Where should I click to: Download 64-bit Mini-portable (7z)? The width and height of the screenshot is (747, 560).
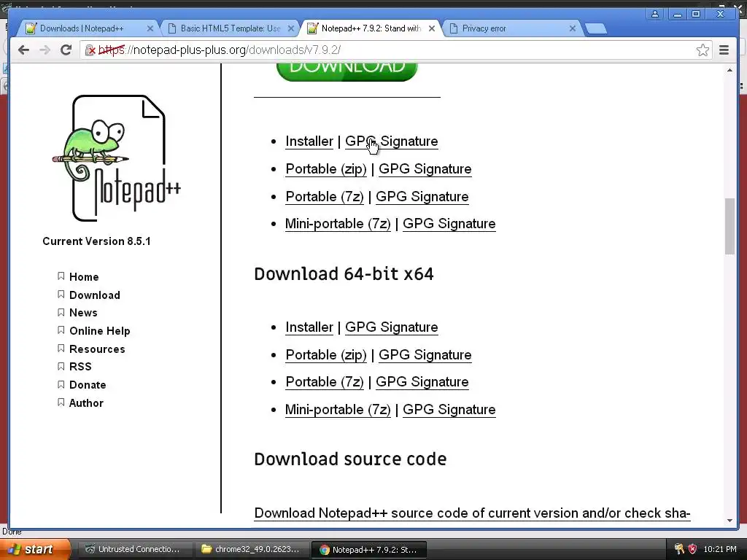pyautogui.click(x=338, y=410)
